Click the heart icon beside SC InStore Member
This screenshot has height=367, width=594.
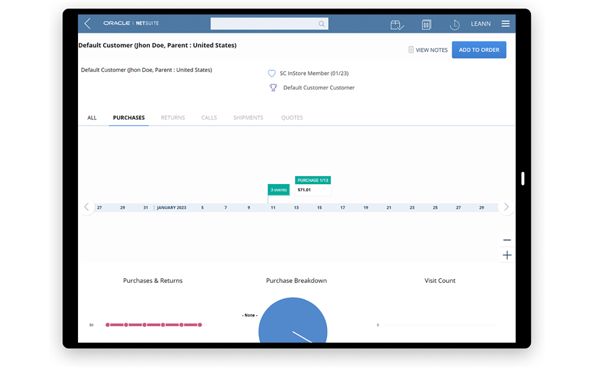[x=272, y=73]
